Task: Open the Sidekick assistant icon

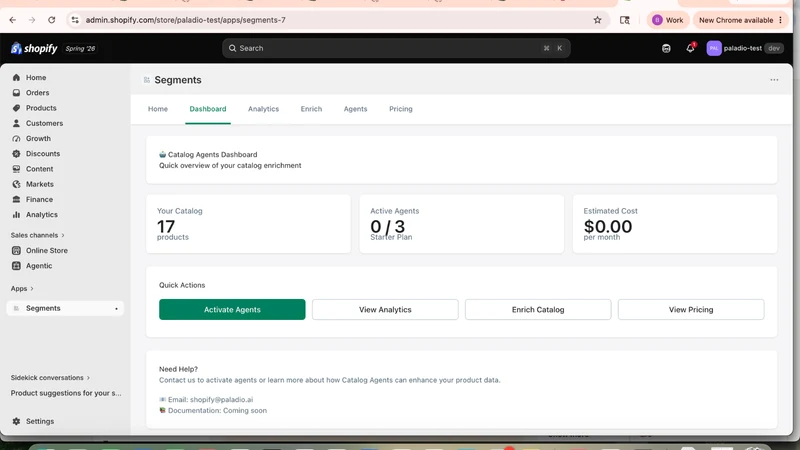Action: tap(666, 48)
